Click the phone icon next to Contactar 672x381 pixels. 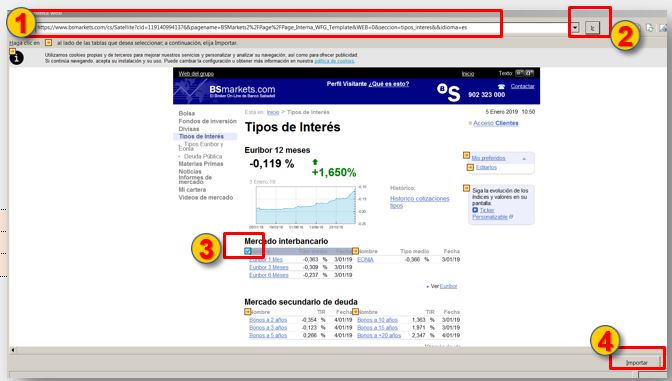click(501, 87)
